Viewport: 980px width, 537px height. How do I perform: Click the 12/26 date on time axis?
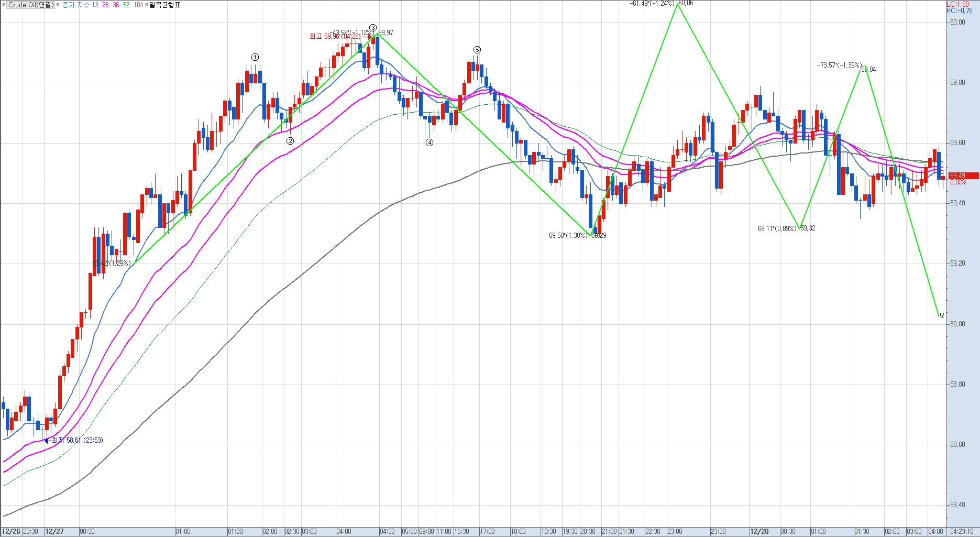[11, 531]
